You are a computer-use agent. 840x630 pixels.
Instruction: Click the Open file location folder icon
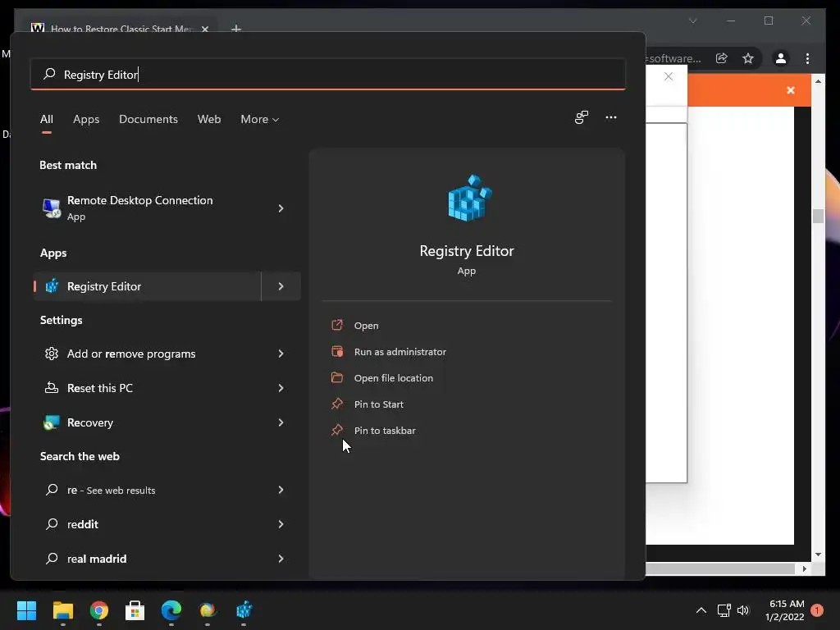pos(337,377)
